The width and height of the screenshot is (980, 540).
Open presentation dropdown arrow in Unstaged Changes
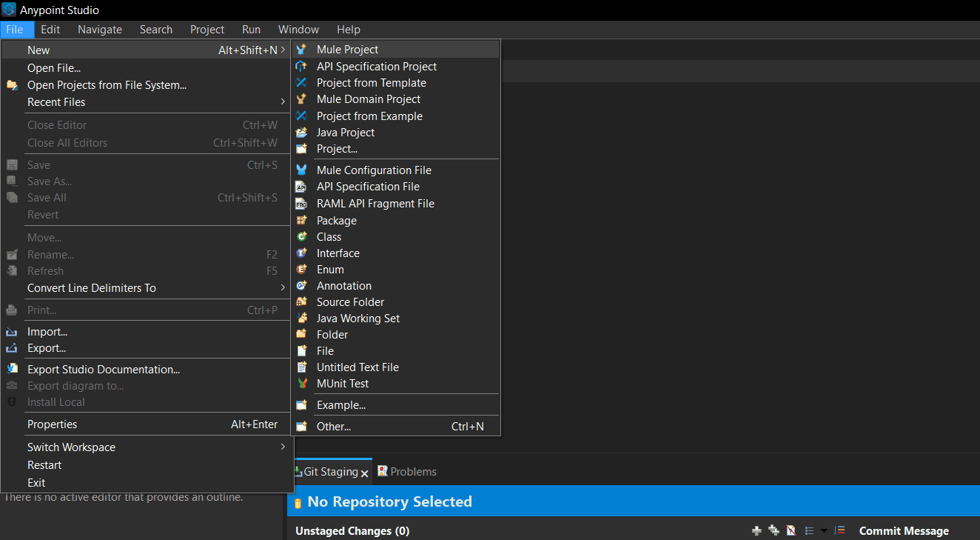tap(824, 531)
